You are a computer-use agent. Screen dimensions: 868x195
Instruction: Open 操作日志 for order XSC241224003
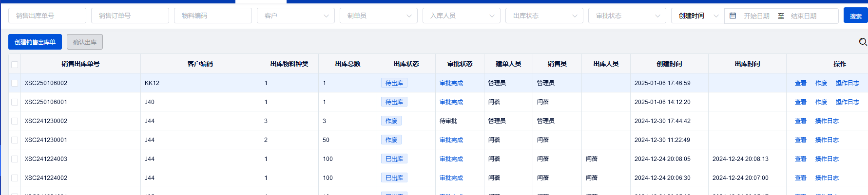(x=827, y=159)
